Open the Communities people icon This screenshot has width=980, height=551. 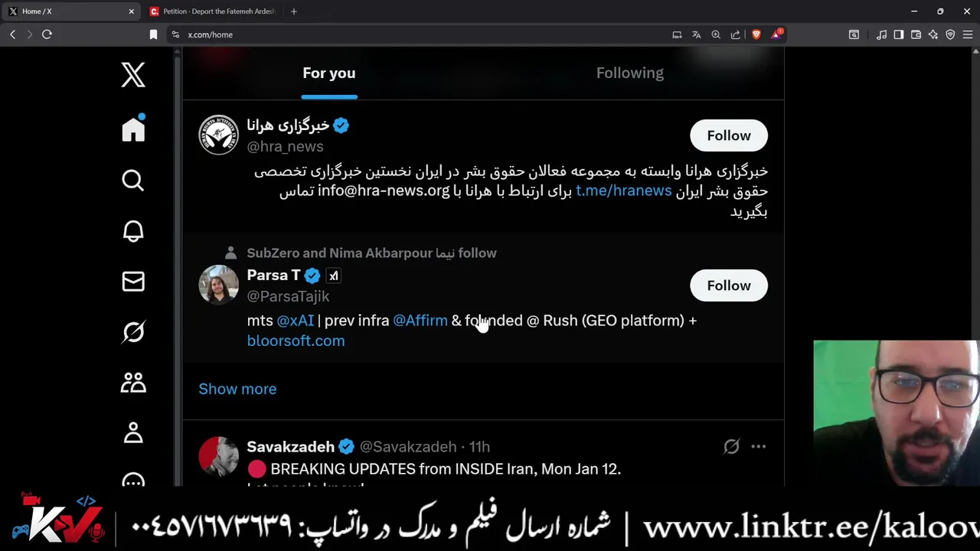pos(133,382)
